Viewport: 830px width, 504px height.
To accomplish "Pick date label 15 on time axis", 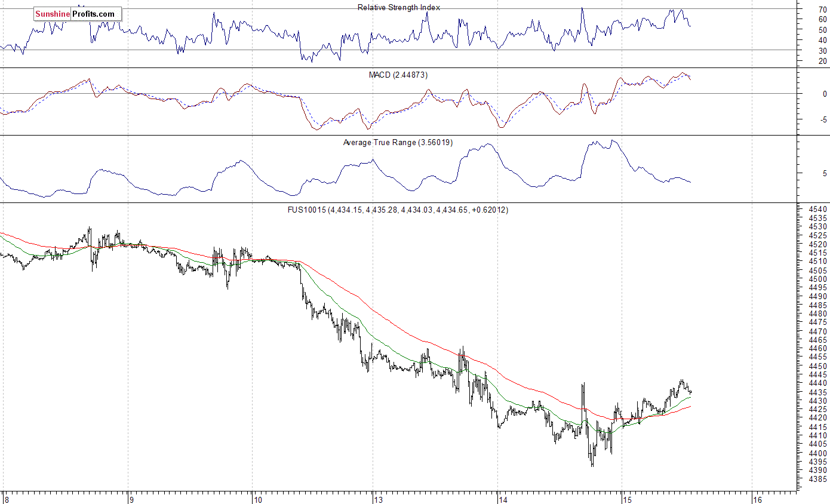I will click(x=628, y=499).
